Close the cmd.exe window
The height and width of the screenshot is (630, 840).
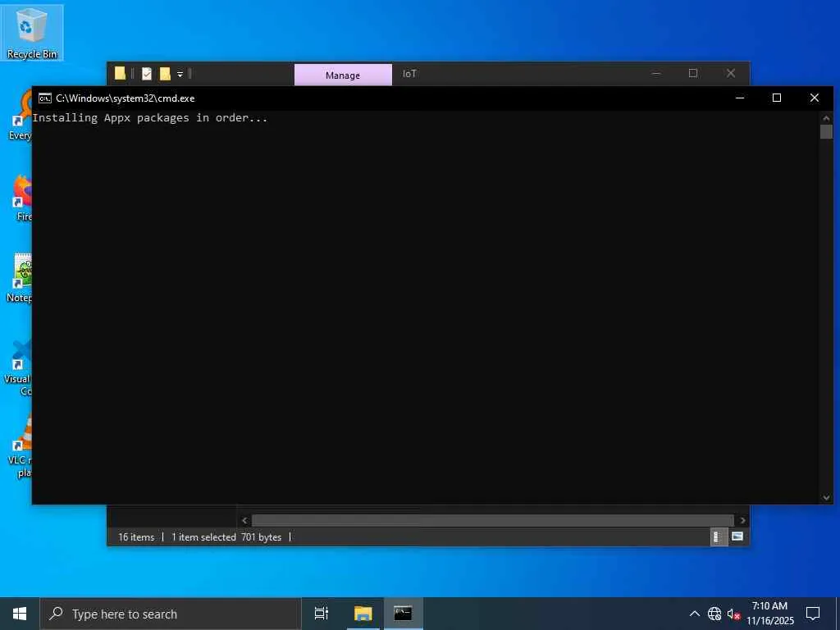tap(815, 98)
